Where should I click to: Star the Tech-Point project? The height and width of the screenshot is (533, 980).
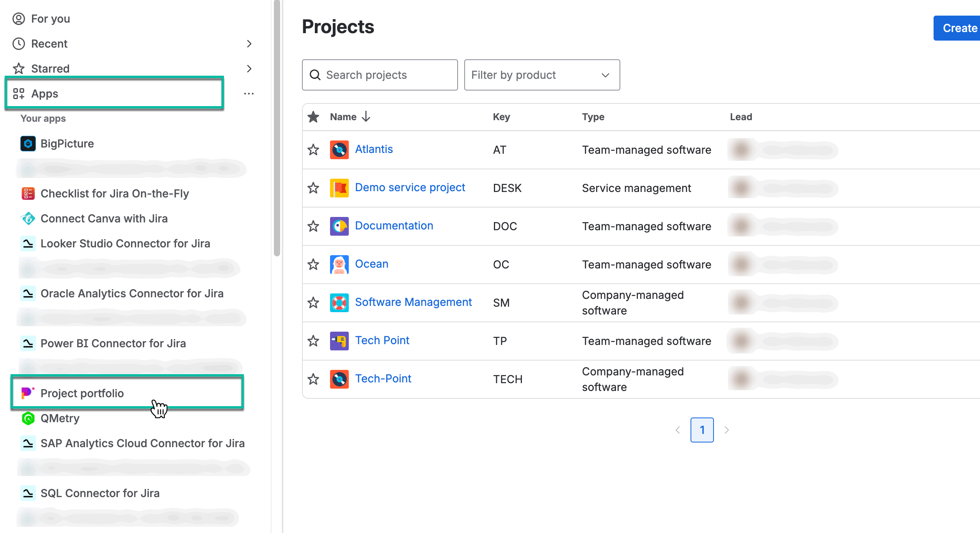click(313, 379)
